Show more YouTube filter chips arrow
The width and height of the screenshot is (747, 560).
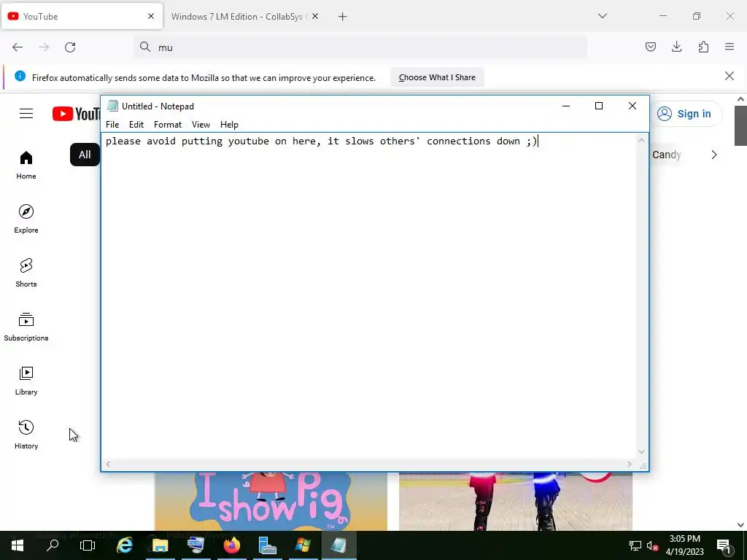[713, 155]
